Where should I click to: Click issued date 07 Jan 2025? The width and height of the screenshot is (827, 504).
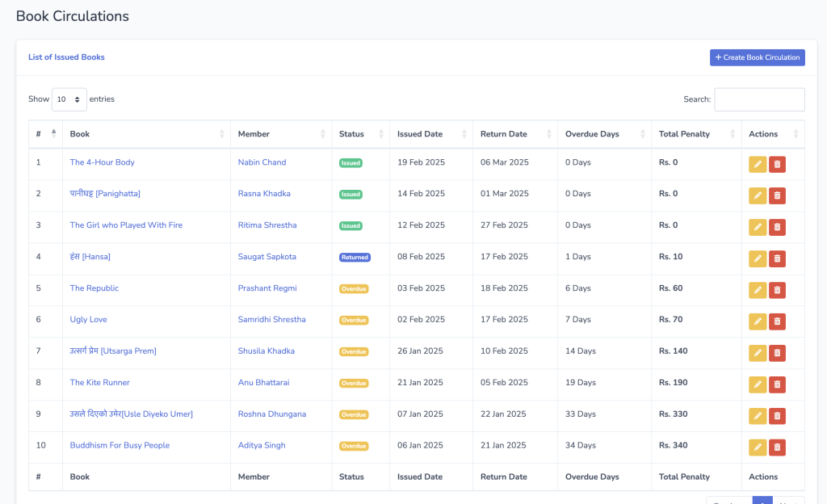tap(420, 414)
